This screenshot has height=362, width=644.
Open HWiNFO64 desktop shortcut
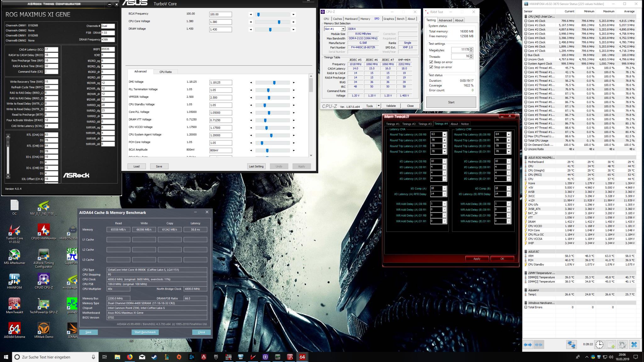(14, 281)
